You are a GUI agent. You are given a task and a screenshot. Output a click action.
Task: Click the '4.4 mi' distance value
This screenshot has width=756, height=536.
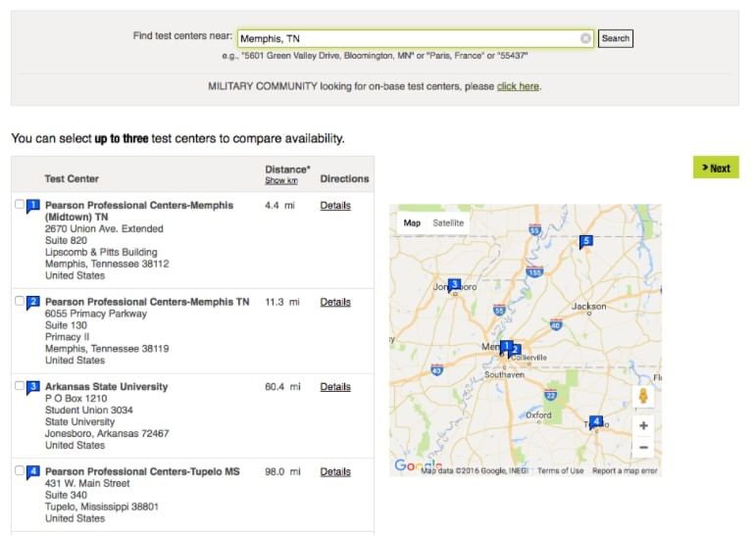tap(279, 206)
